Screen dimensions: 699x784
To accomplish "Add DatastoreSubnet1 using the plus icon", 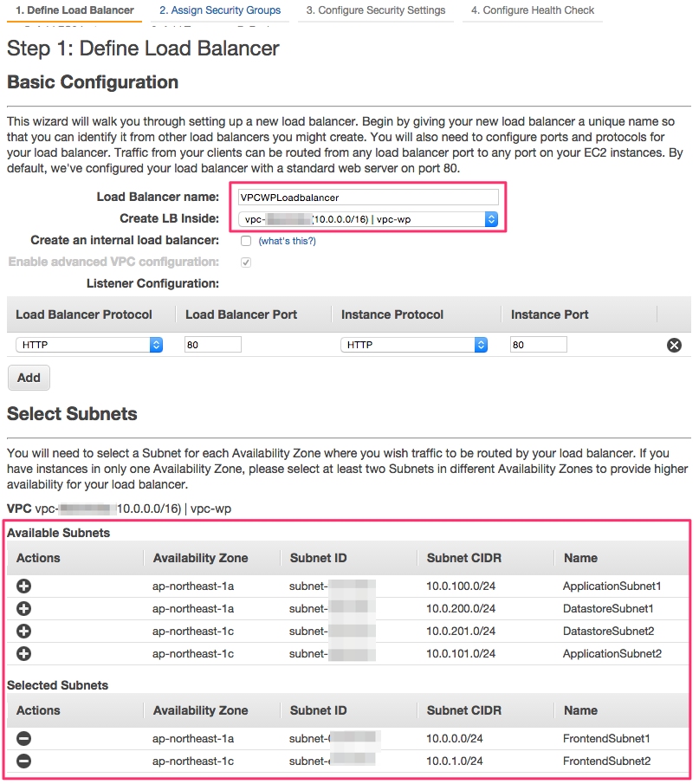I will tap(23, 609).
